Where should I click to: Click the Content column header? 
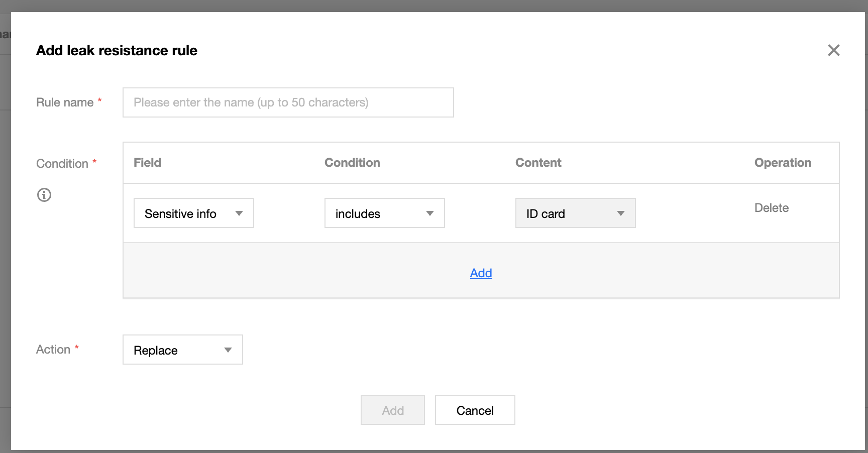[538, 163]
